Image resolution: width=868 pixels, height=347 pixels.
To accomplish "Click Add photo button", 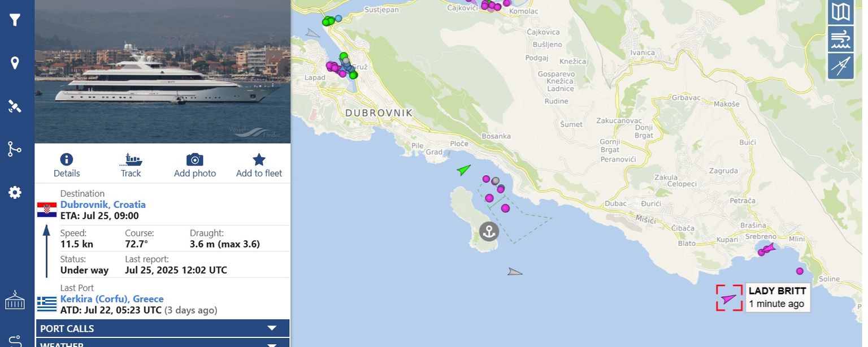I will click(x=195, y=165).
